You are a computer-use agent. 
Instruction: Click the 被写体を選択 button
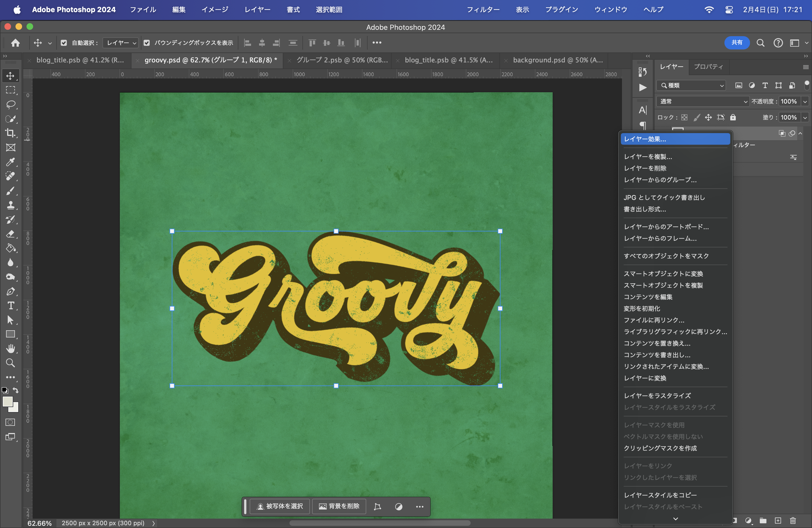(x=280, y=506)
